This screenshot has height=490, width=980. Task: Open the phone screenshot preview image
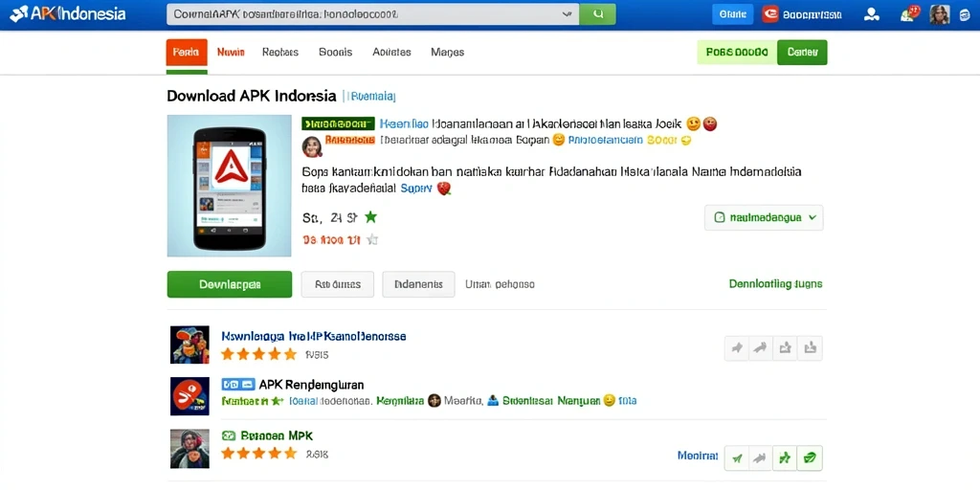230,186
